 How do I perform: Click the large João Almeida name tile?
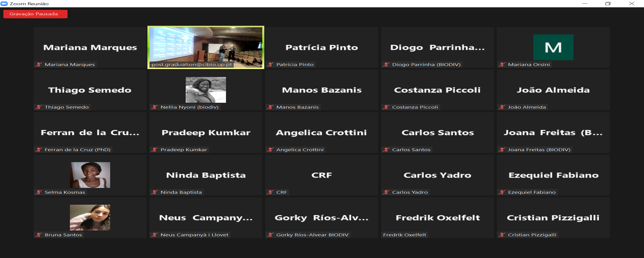[553, 90]
